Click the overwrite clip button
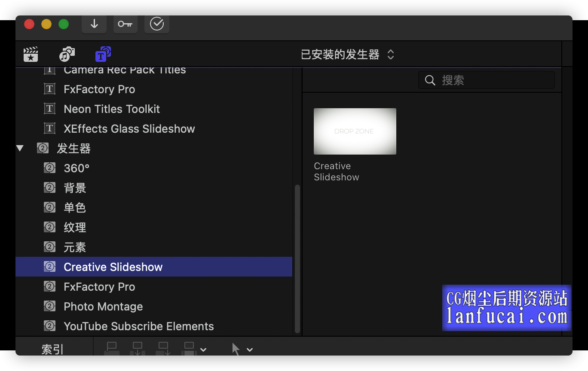 [189, 349]
